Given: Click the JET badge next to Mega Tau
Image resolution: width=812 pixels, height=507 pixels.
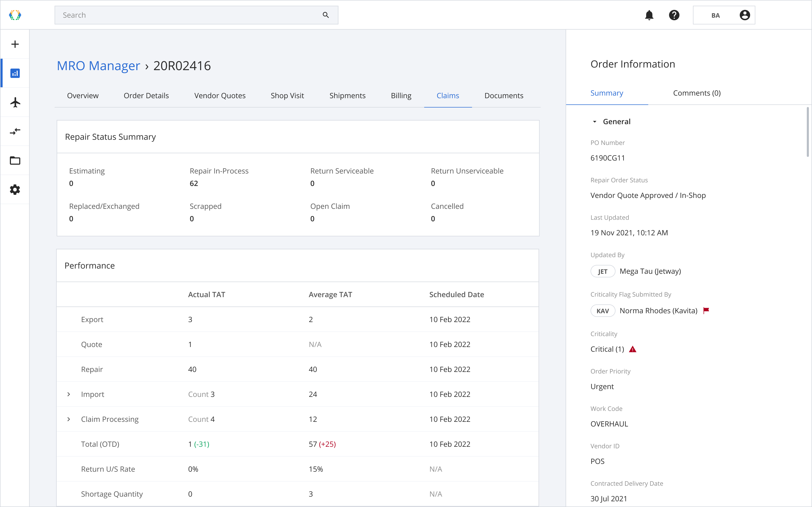Looking at the screenshot, I should (603, 271).
